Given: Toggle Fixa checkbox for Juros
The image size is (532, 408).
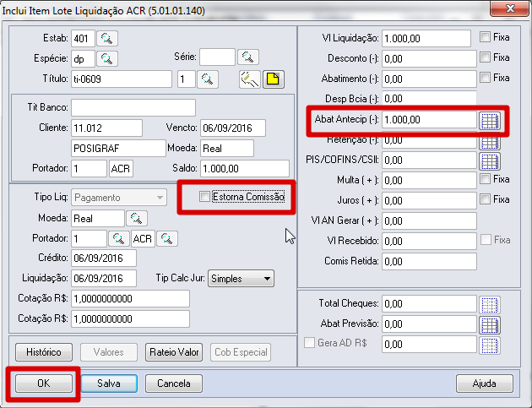Looking at the screenshot, I should tap(486, 199).
